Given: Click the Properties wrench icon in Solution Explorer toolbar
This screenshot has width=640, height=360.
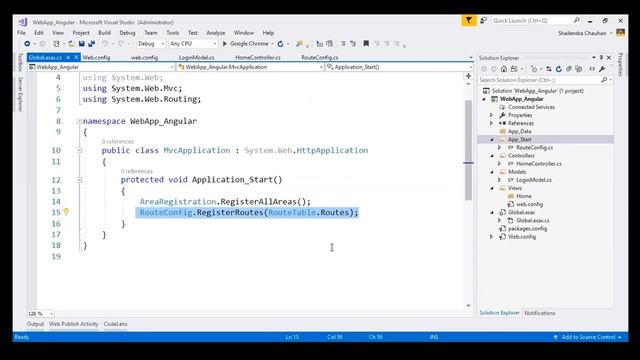Looking at the screenshot, I should point(602,69).
